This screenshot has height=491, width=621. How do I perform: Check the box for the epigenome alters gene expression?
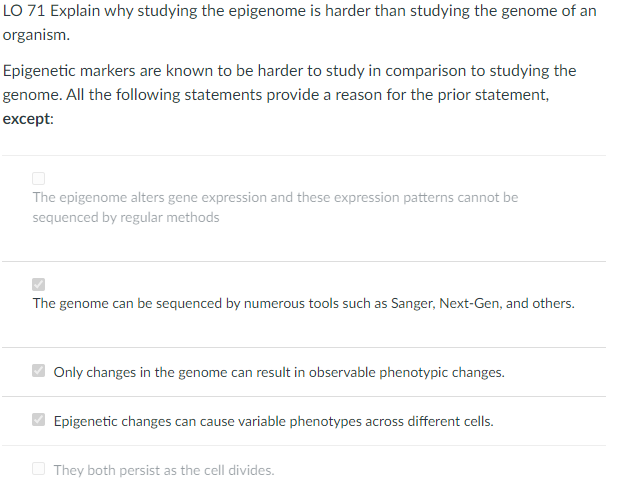(39, 179)
